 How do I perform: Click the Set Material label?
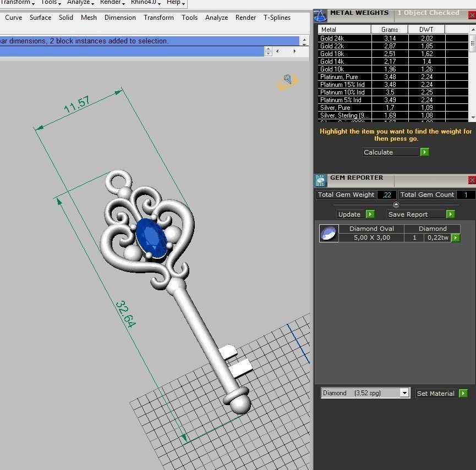click(436, 393)
